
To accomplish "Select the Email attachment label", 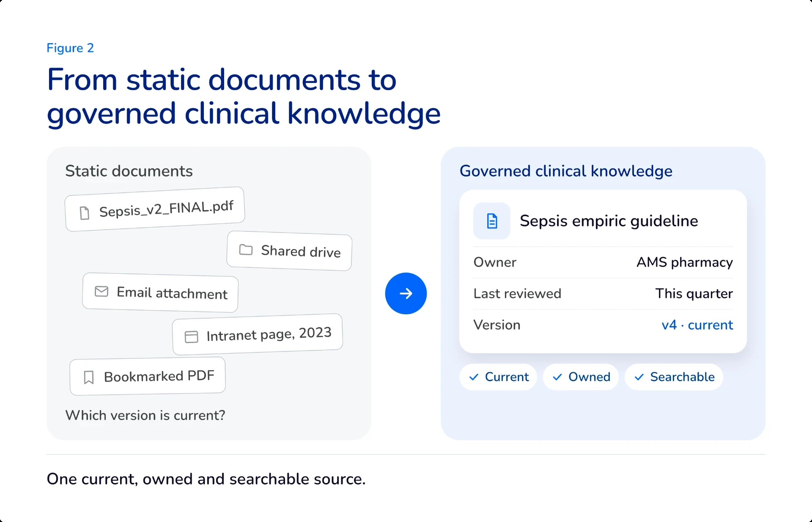I will coord(172,293).
